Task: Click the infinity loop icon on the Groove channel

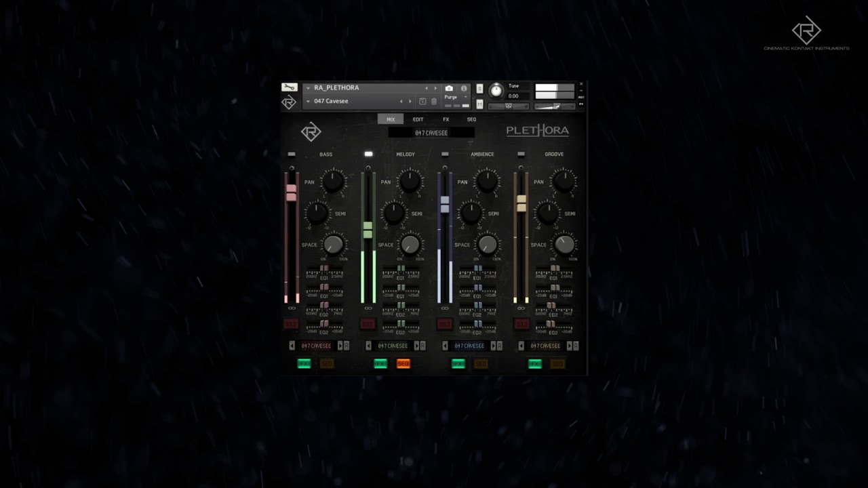Action: pyautogui.click(x=521, y=308)
